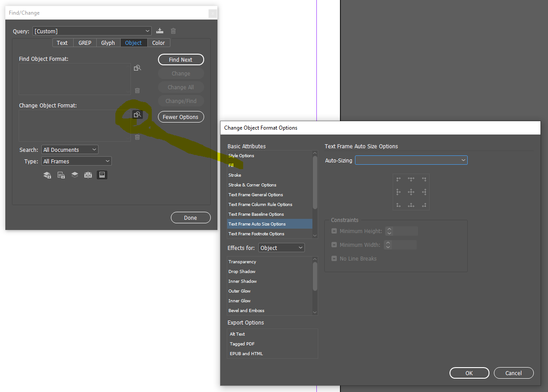Click the Done button
Screen dimensions: 548x392
click(190, 217)
